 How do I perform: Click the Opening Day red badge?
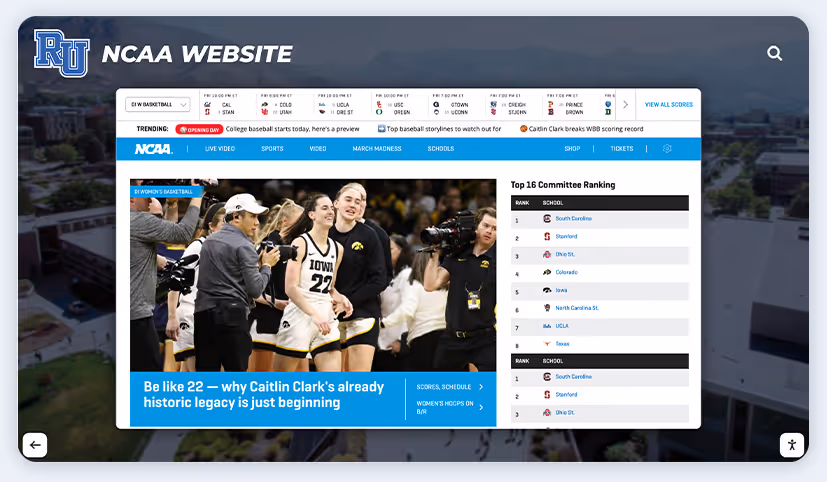tap(199, 129)
